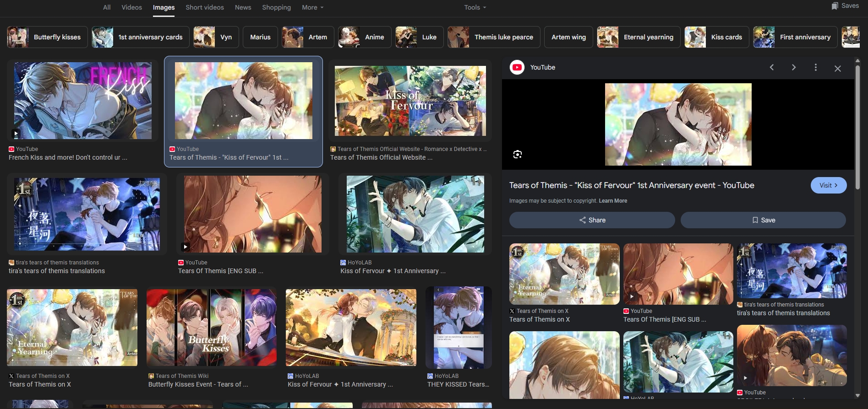
Task: Filter by Vyn chip
Action: click(x=216, y=37)
